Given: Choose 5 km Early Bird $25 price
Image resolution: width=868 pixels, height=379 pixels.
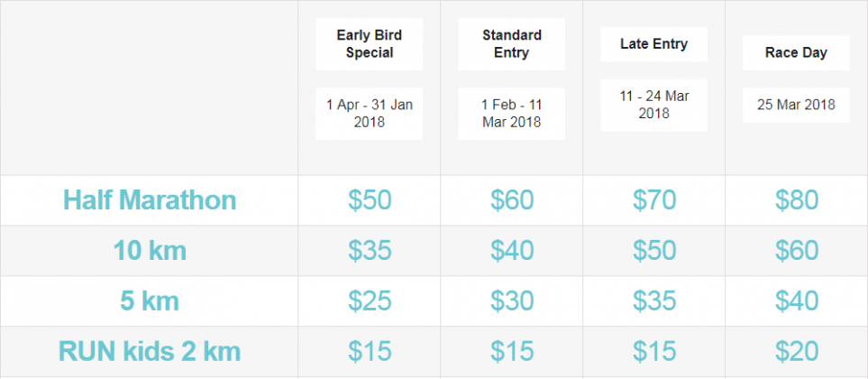Looking at the screenshot, I should click(x=370, y=300).
